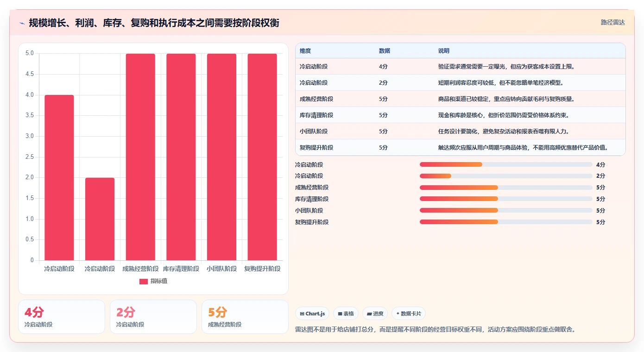
Task: Click the 冷启动阶段 progress bar showing 4分
Action: coord(506,164)
